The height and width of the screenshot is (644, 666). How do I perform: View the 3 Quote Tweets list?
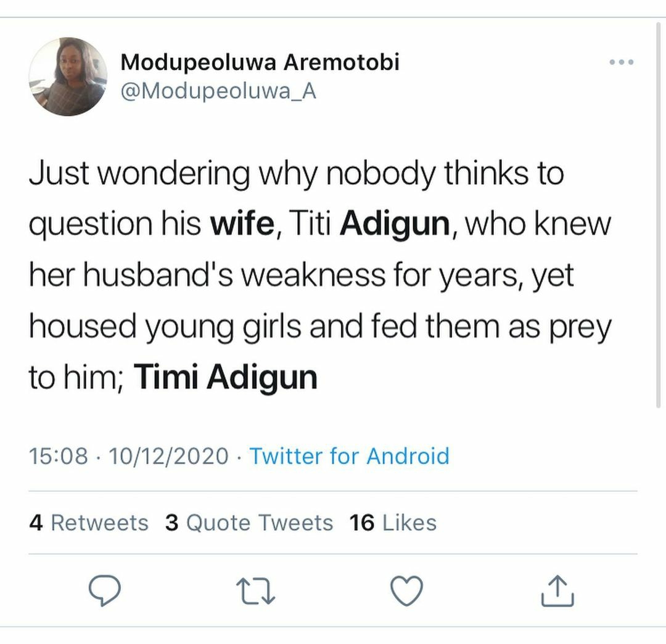(x=249, y=523)
